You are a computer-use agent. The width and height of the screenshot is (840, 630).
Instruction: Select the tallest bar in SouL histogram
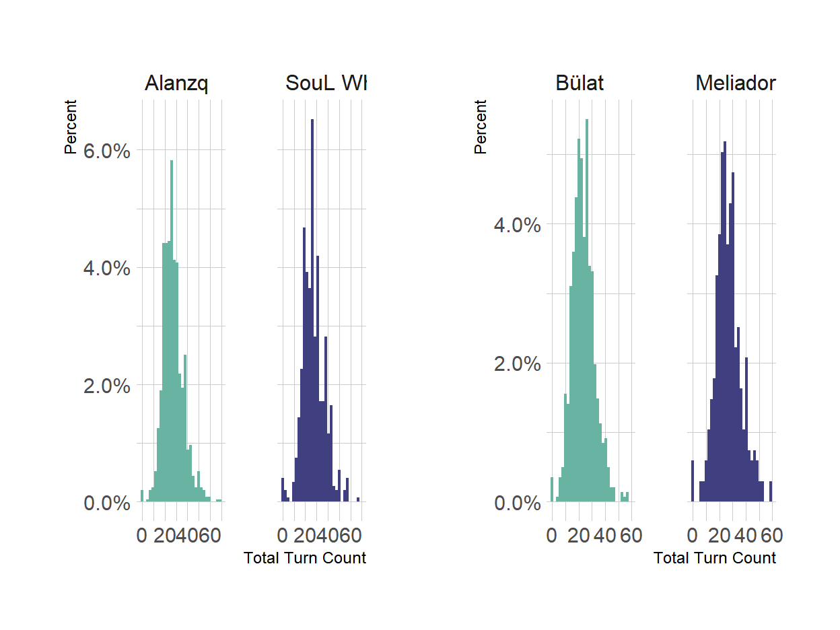coord(312,310)
